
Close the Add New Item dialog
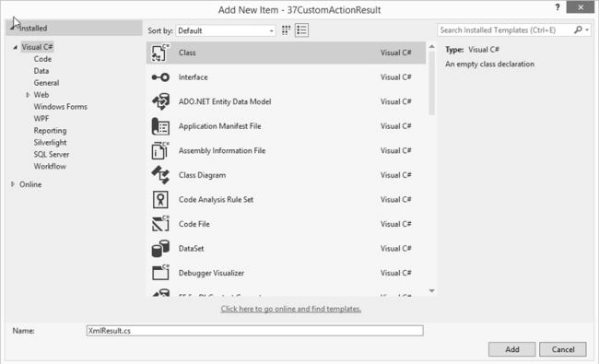(x=581, y=7)
